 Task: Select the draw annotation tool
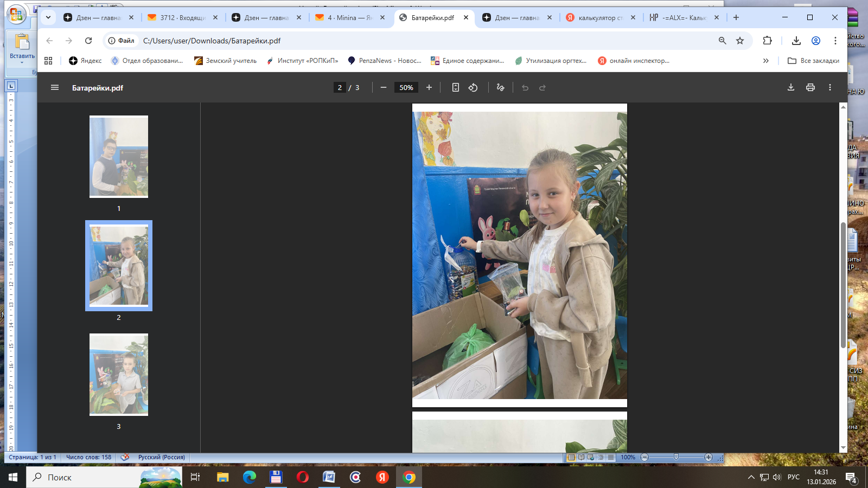coord(500,87)
